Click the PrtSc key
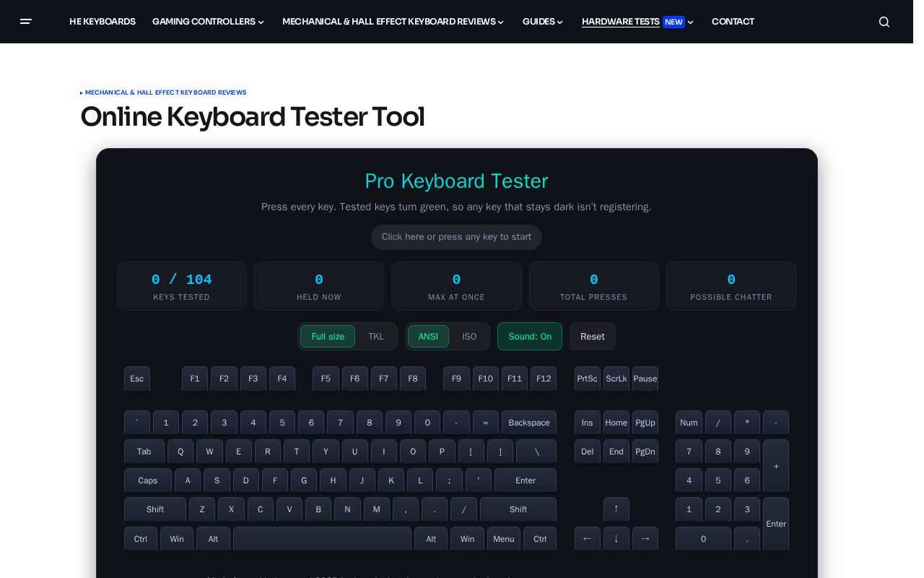 coord(588,379)
